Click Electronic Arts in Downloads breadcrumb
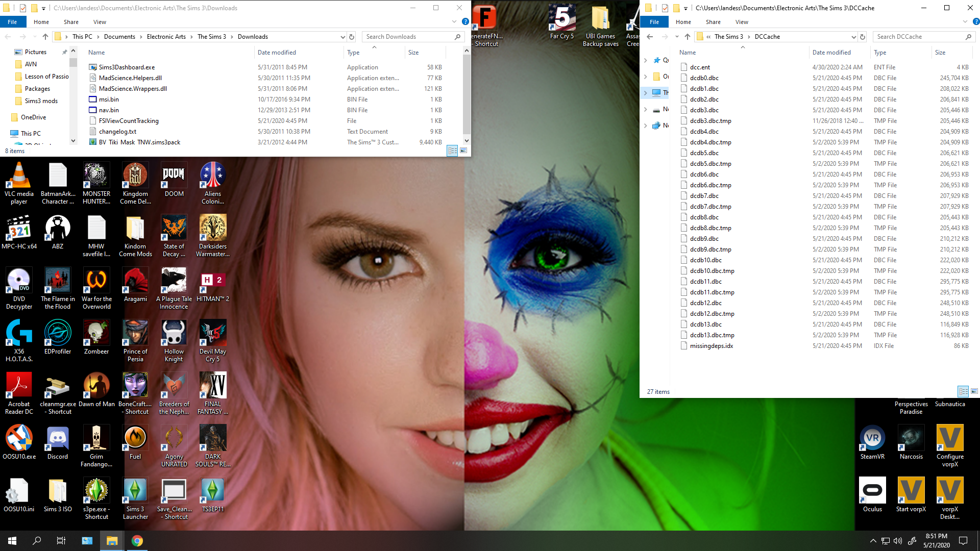Screen dimensions: 980x551 [166, 37]
